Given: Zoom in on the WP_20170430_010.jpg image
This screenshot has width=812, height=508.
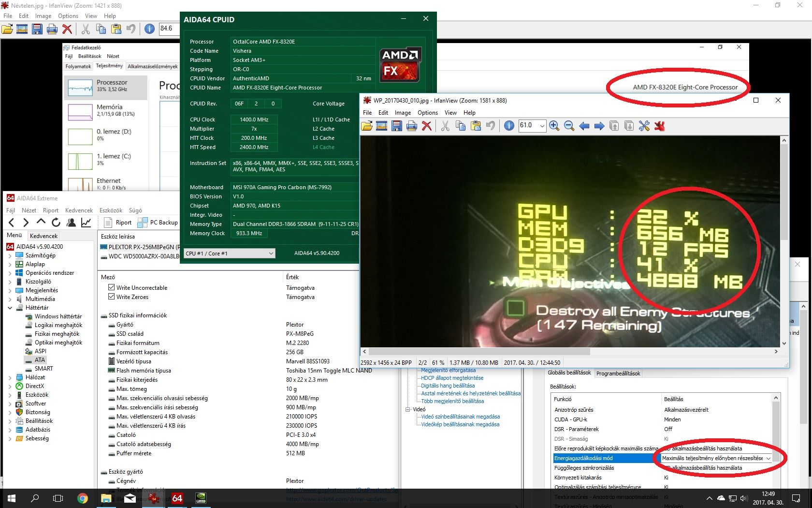Looking at the screenshot, I should click(x=554, y=126).
